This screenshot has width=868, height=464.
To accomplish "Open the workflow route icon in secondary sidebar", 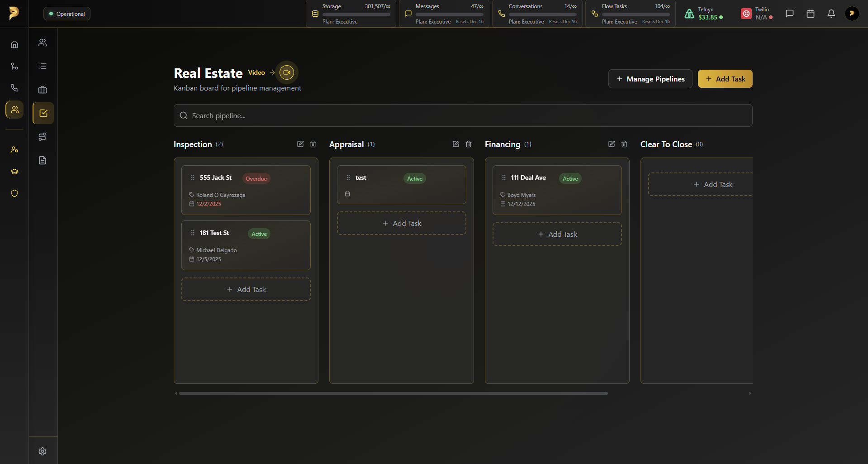I will click(x=43, y=137).
